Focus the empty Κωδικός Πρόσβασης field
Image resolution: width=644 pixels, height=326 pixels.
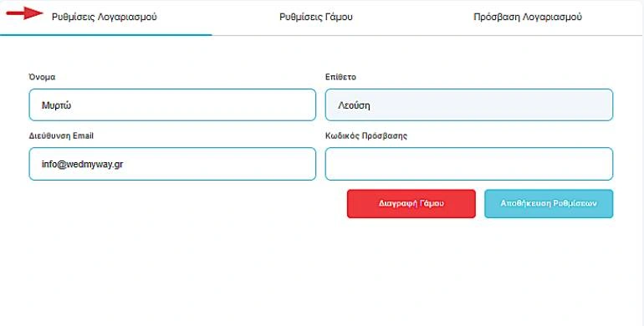[469, 164]
